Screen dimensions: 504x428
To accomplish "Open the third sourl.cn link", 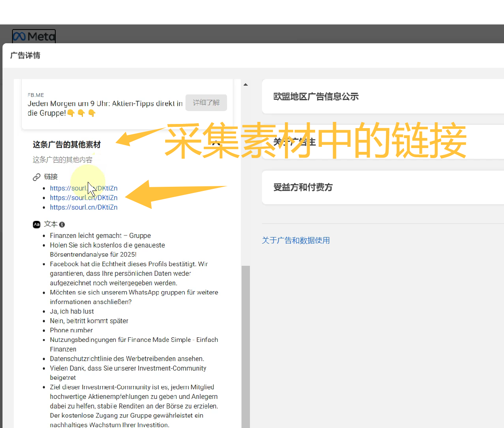I will (x=84, y=208).
